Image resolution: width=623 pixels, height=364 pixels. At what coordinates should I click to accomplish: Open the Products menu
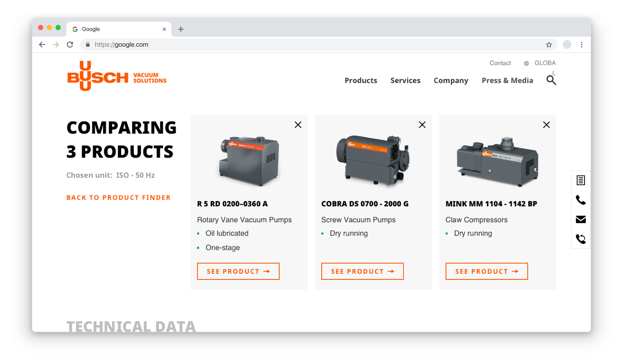point(361,80)
